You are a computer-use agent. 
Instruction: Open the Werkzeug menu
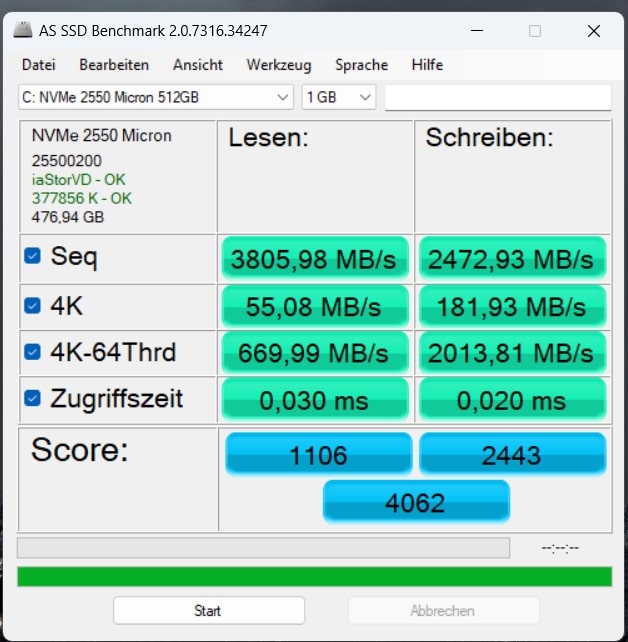click(278, 65)
